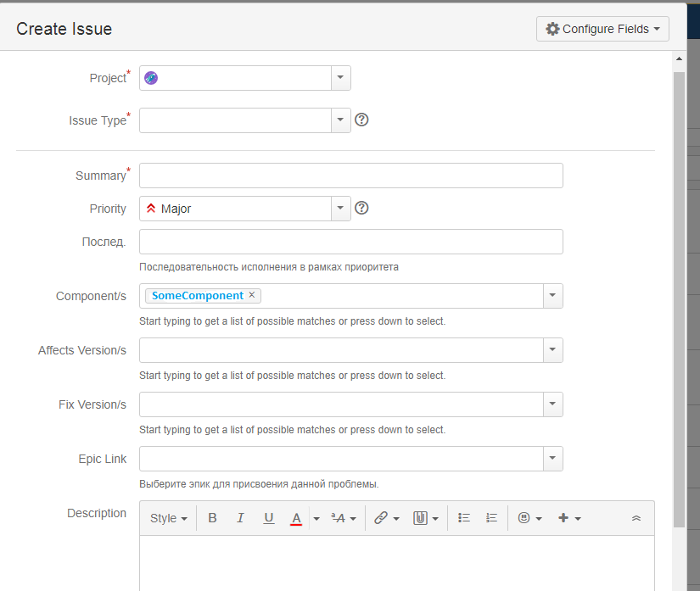Click the Description text area

coord(397,563)
